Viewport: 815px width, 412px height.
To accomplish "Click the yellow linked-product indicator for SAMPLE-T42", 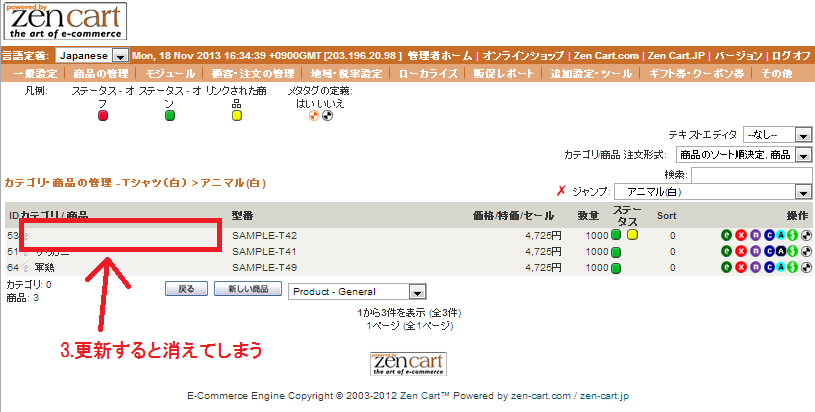I will [632, 236].
